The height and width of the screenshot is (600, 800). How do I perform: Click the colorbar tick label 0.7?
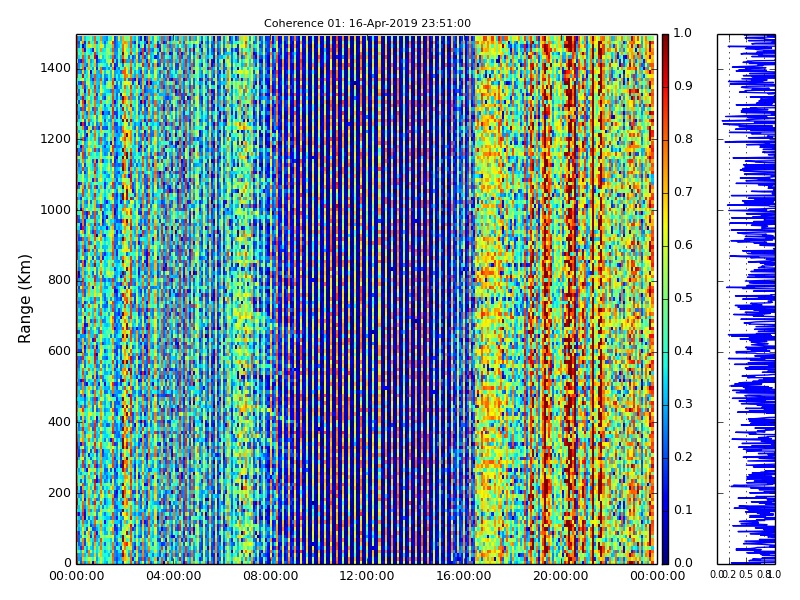tap(683, 192)
